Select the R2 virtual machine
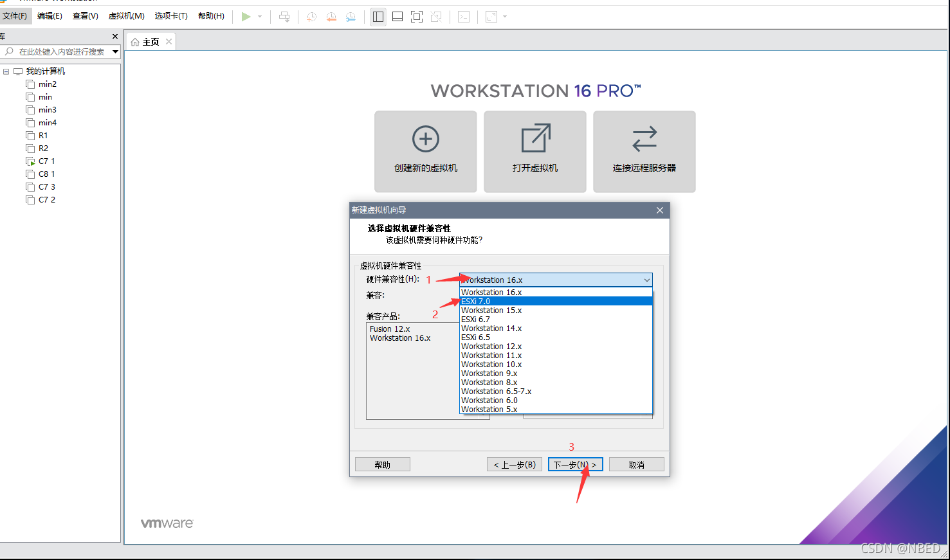This screenshot has height=560, width=950. point(43,149)
